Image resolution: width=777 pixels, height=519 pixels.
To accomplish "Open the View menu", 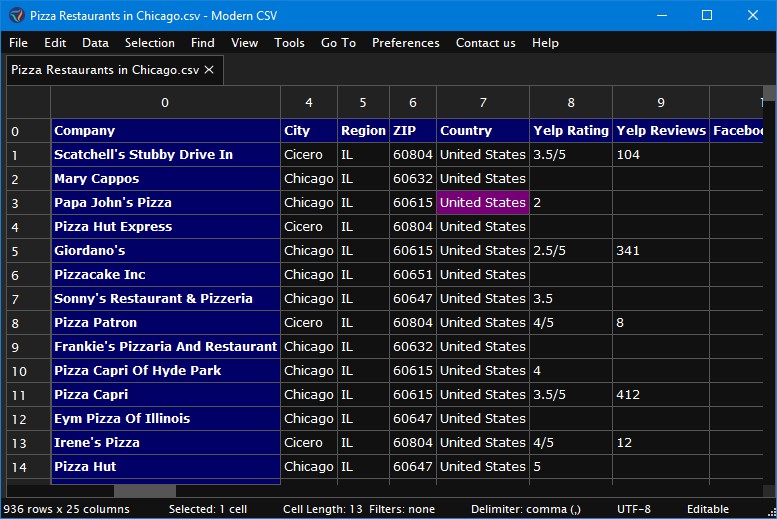I will [x=244, y=43].
